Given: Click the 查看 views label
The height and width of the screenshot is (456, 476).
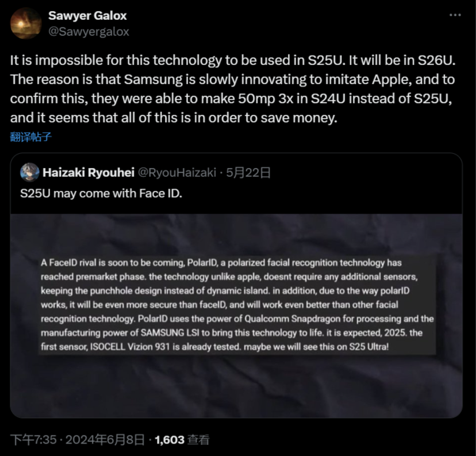Looking at the screenshot, I should [200, 439].
